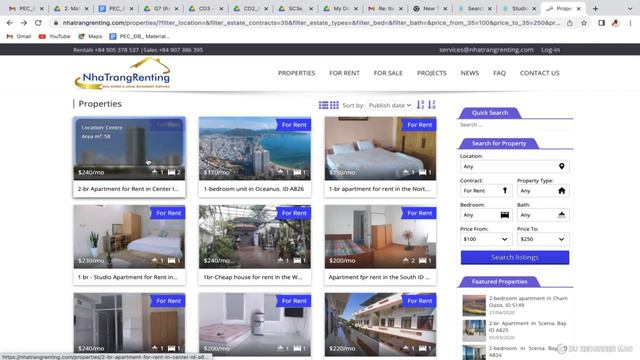The width and height of the screenshot is (640, 360).
Task: Click the NhaTrangRenting logo
Action: tap(122, 73)
